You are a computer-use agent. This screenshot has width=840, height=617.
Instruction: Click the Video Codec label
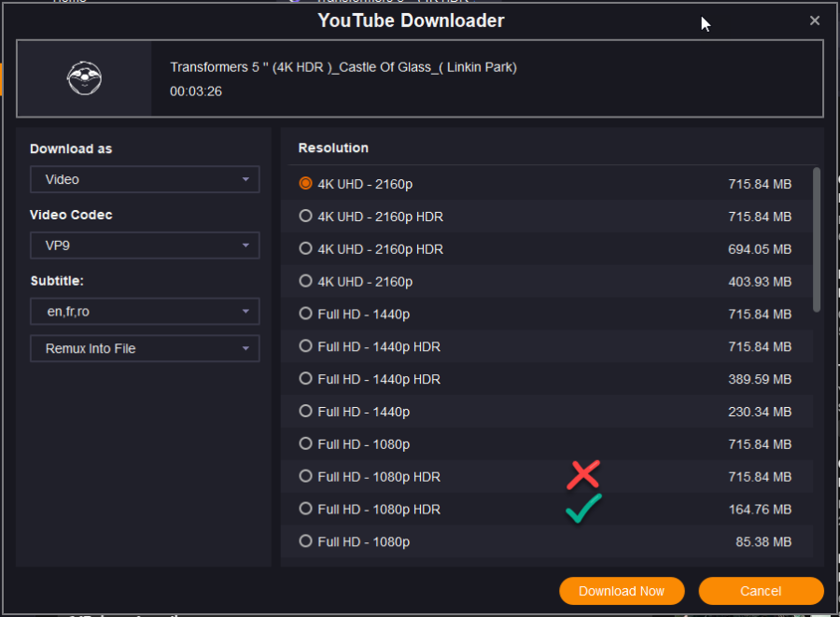[71, 215]
